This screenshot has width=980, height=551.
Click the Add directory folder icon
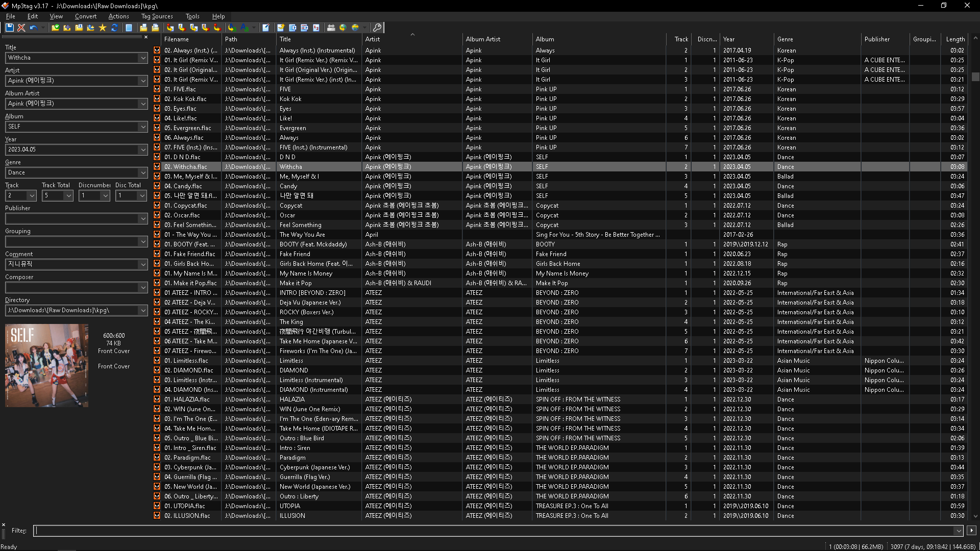[67, 28]
